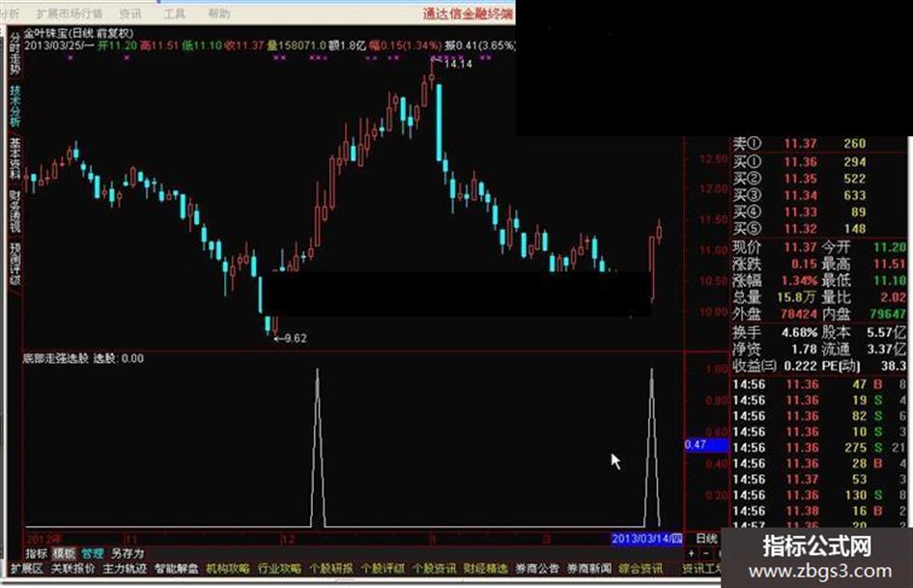
Task: Click the 总量 value 15.8万
Action: coord(796,297)
